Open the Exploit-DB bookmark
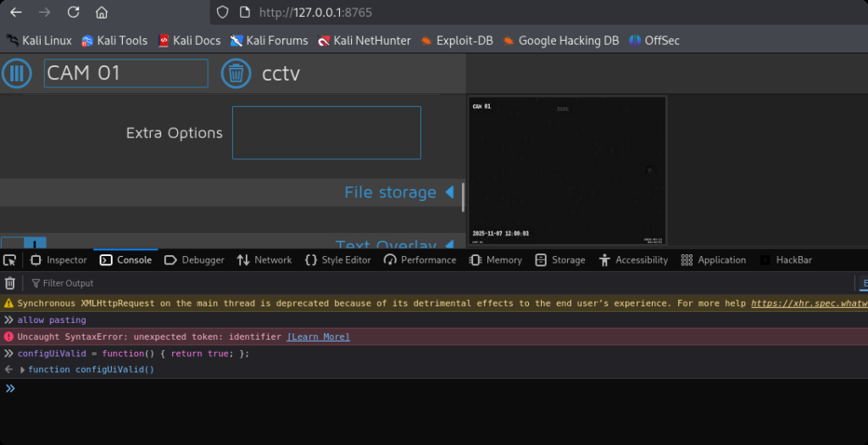Screen dimensions: 868x445 pos(457,41)
